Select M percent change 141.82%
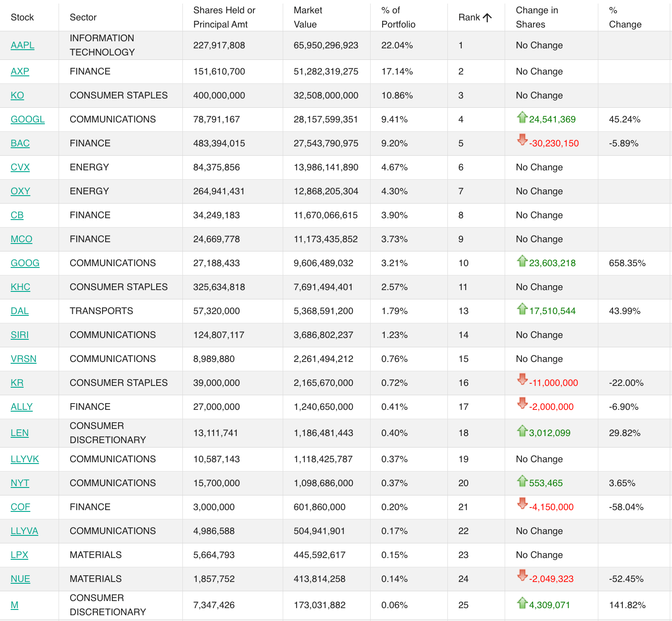 click(x=627, y=605)
